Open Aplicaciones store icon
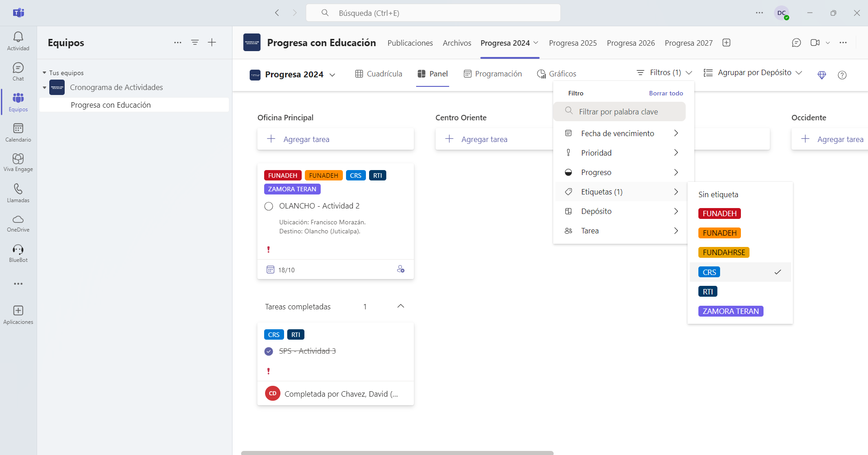 18,315
